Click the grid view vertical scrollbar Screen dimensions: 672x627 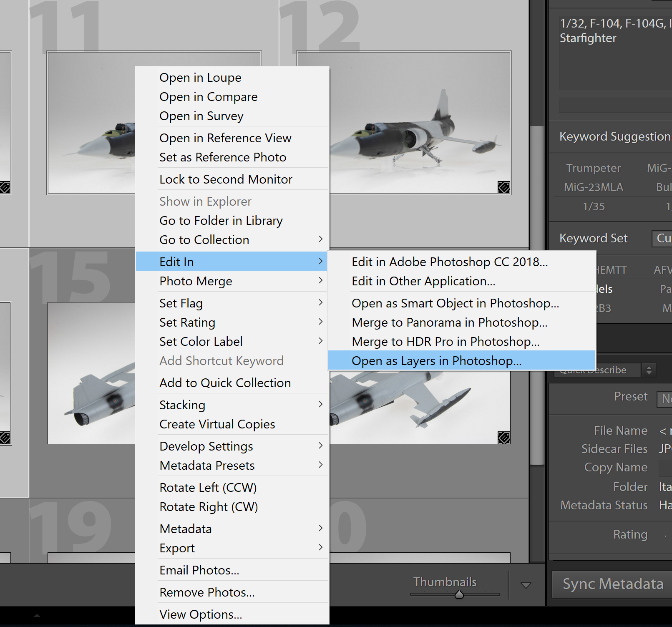[536, 292]
